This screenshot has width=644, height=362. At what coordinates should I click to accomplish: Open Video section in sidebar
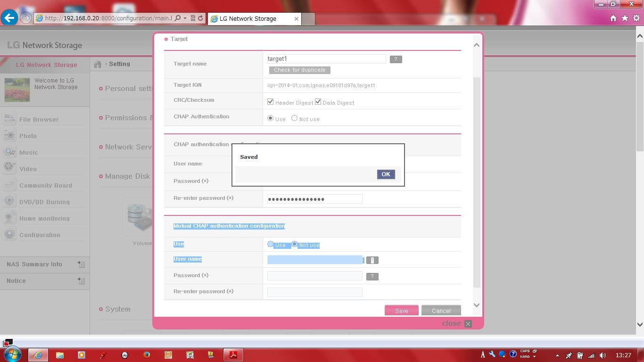tap(28, 169)
